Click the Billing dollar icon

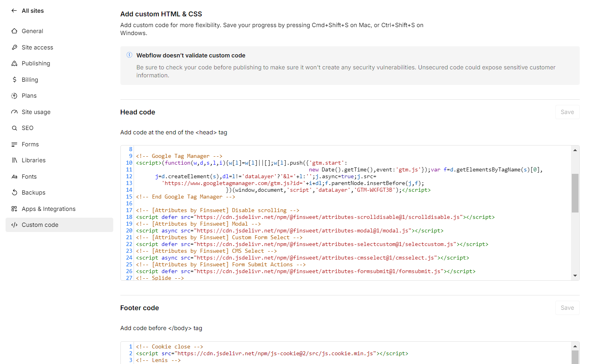tap(14, 80)
